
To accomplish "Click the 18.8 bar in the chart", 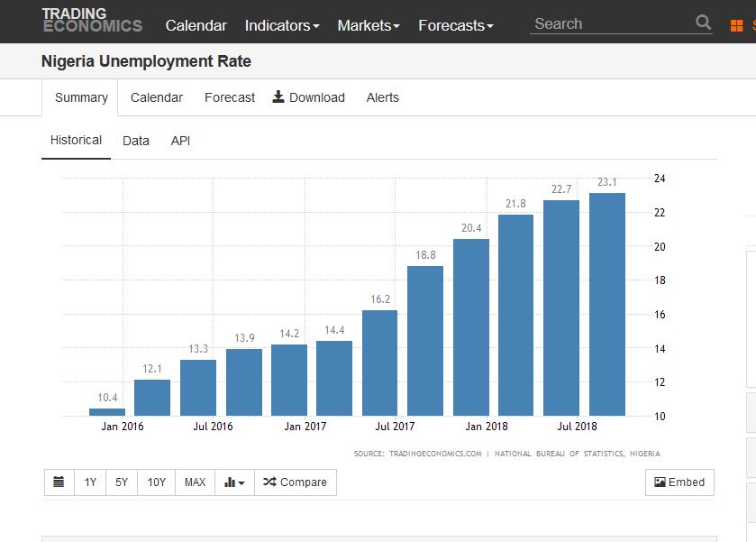I will point(425,341).
